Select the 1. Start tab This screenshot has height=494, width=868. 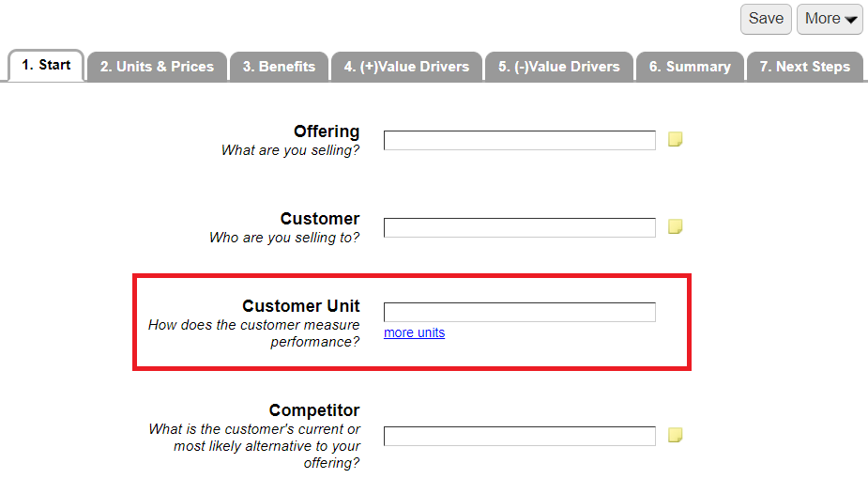(x=46, y=66)
